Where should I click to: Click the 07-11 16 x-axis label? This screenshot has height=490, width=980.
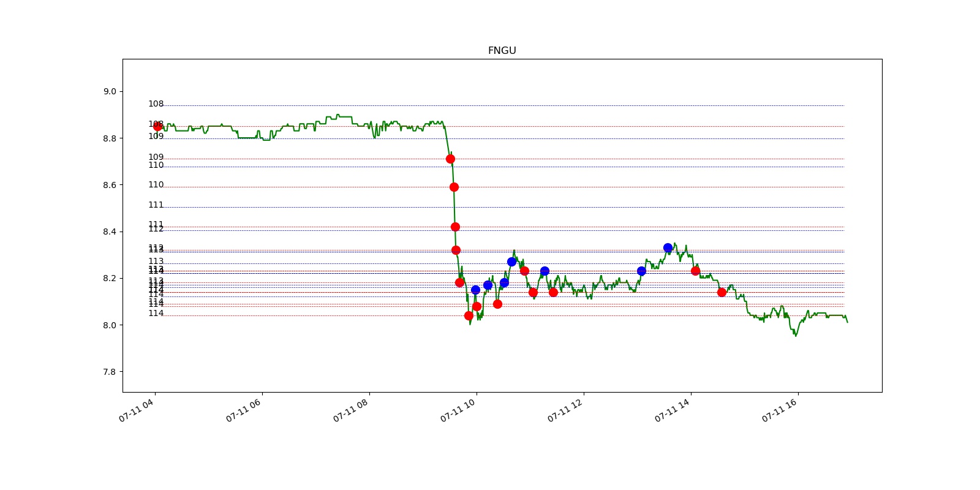click(x=779, y=410)
